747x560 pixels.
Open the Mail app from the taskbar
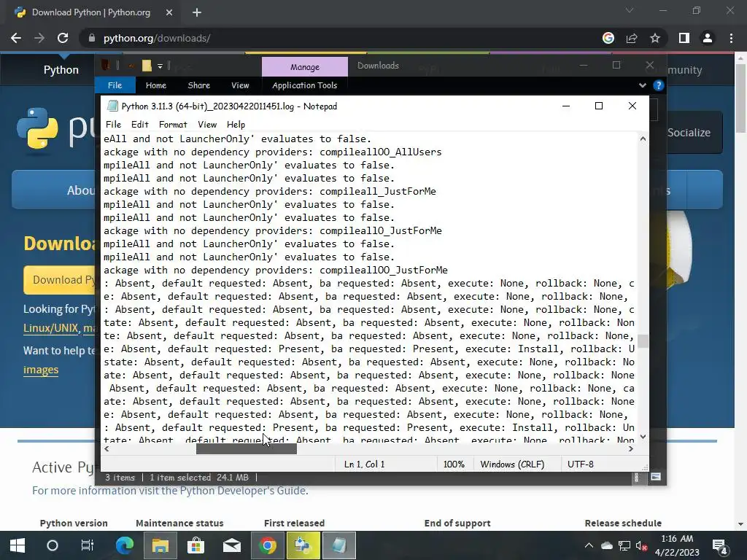[231, 545]
